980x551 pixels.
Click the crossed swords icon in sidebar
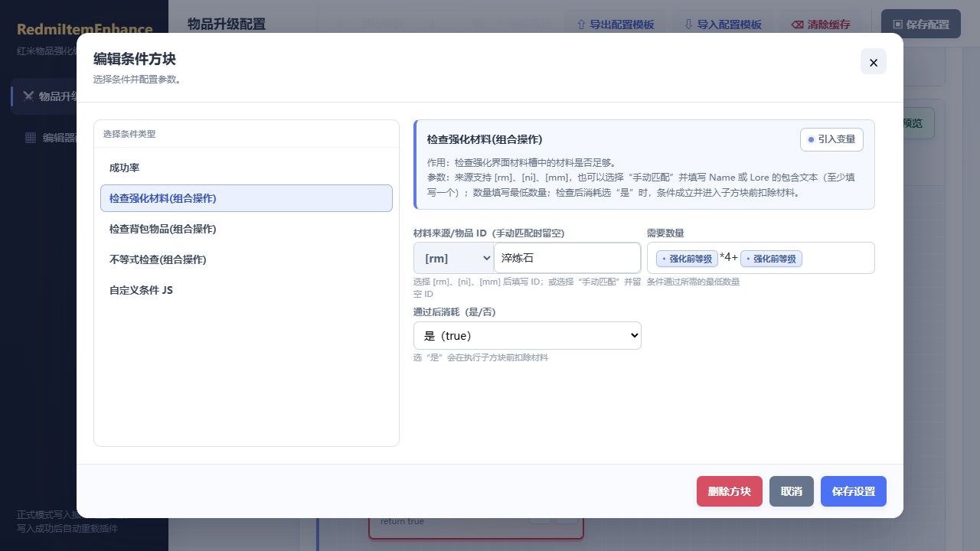(28, 96)
